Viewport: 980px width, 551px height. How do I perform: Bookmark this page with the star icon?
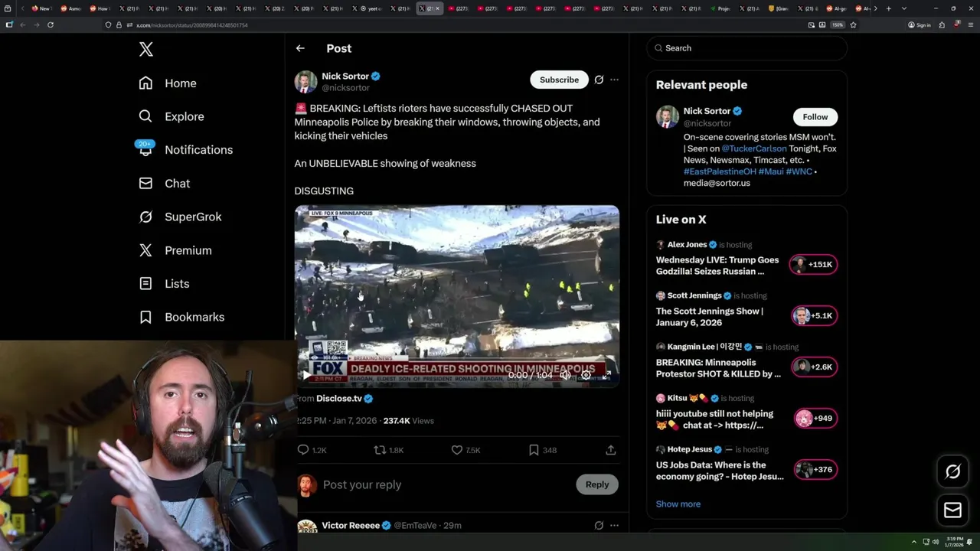point(853,24)
